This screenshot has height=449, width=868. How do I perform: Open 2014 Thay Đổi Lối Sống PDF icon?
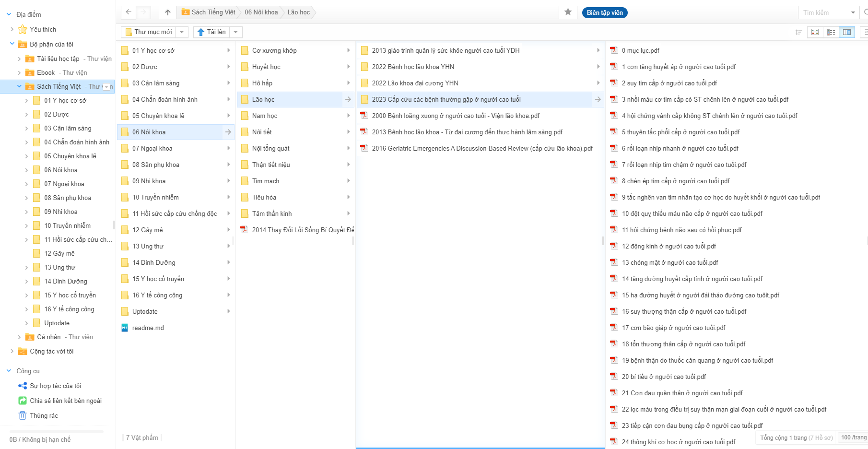[244, 230]
